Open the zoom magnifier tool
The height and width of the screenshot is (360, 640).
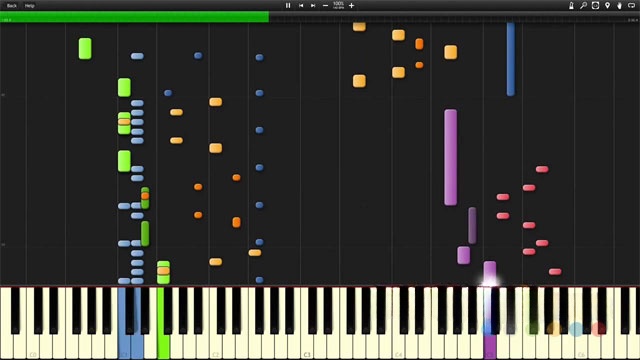583,6
